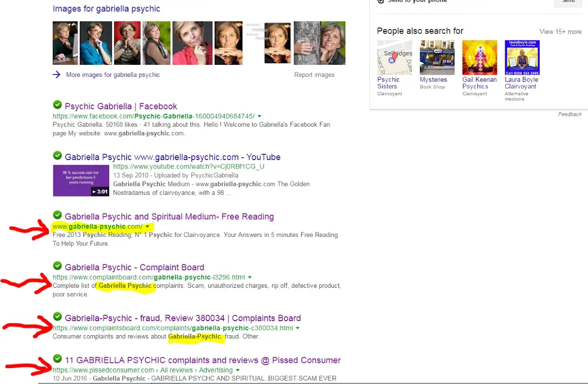Image resolution: width=588 pixels, height=384 pixels.
Task: Click green checkmark beside Complaint Board result
Action: 57,265
